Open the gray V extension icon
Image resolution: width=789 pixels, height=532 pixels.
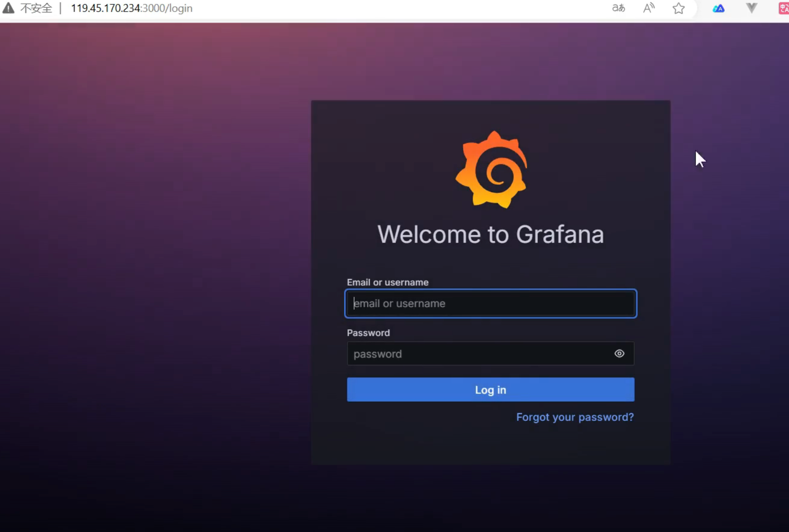coord(752,8)
